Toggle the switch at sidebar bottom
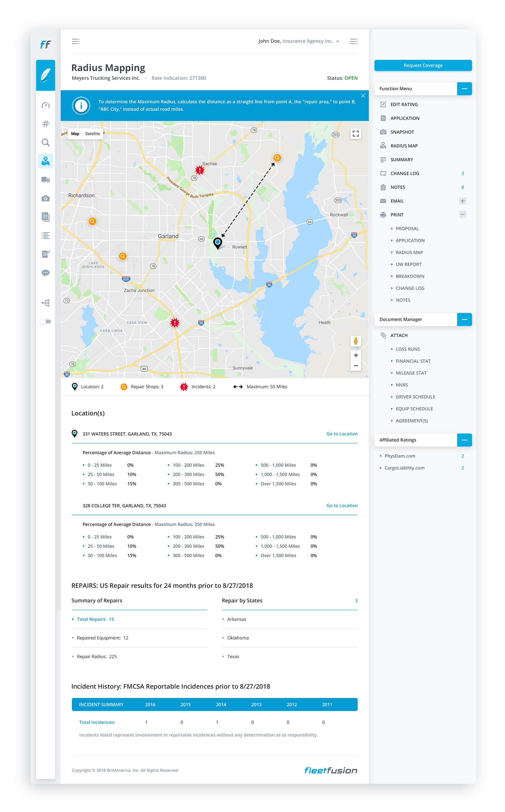 pyautogui.click(x=46, y=321)
